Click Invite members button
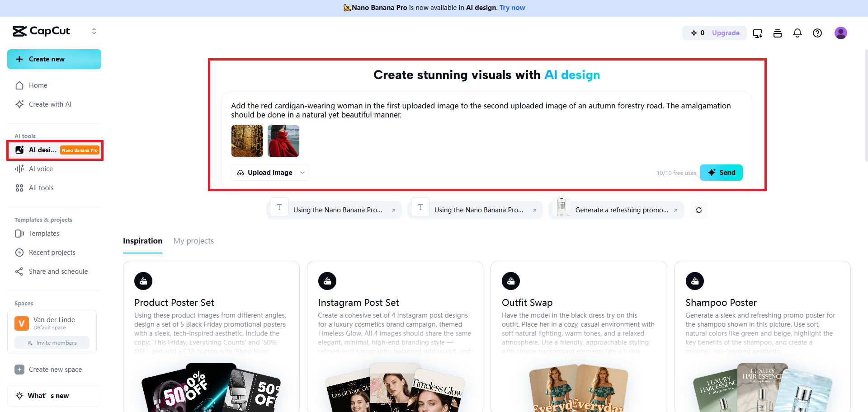This screenshot has height=412, width=868. (x=52, y=343)
